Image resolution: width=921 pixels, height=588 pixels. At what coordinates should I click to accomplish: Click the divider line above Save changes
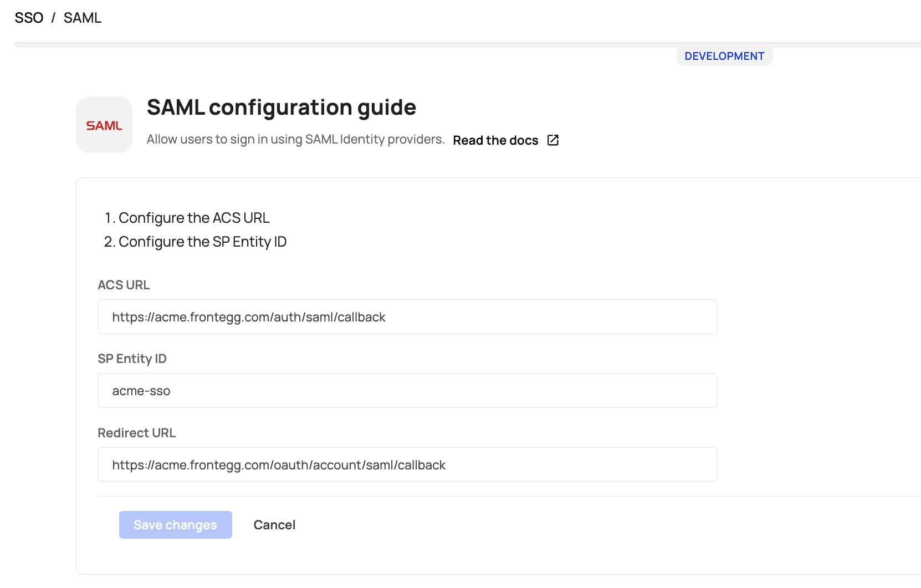[499, 497]
